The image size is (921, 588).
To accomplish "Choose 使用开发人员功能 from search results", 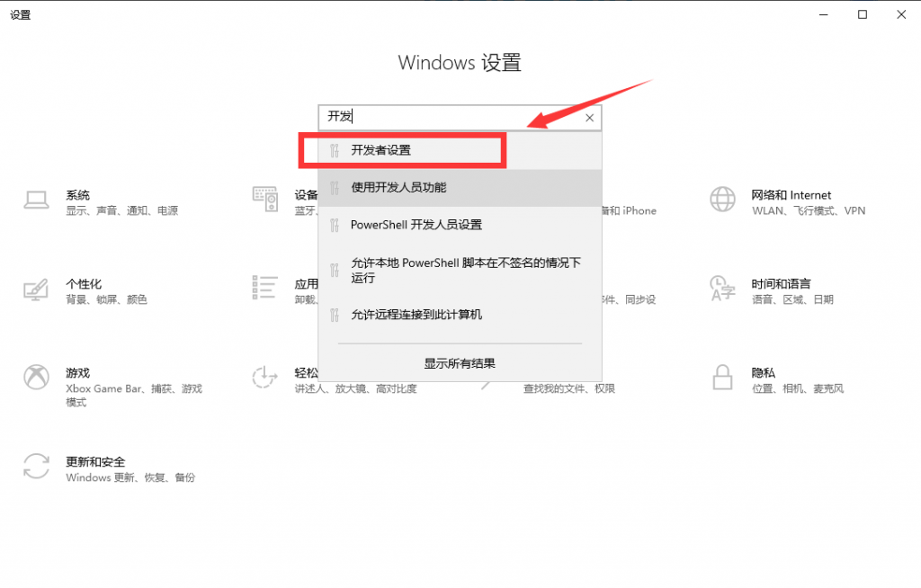I will [x=460, y=188].
